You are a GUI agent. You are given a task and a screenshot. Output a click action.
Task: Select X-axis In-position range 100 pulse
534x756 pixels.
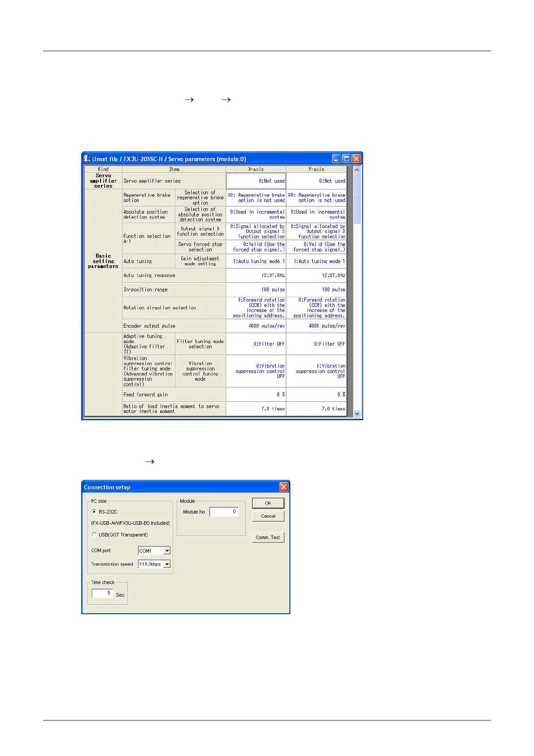pos(256,290)
